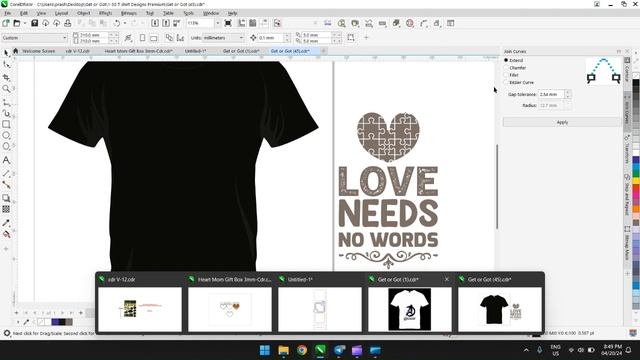Select the Drop Shadow tool in toolbox
The image size is (640, 360).
click(6, 198)
